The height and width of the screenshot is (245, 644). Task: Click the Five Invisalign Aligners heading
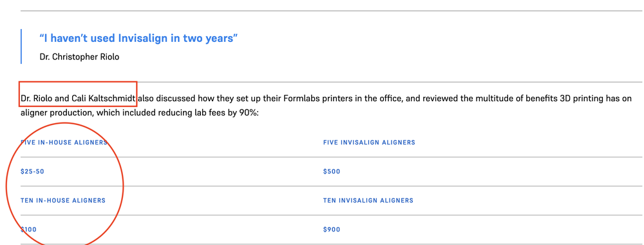(369, 142)
